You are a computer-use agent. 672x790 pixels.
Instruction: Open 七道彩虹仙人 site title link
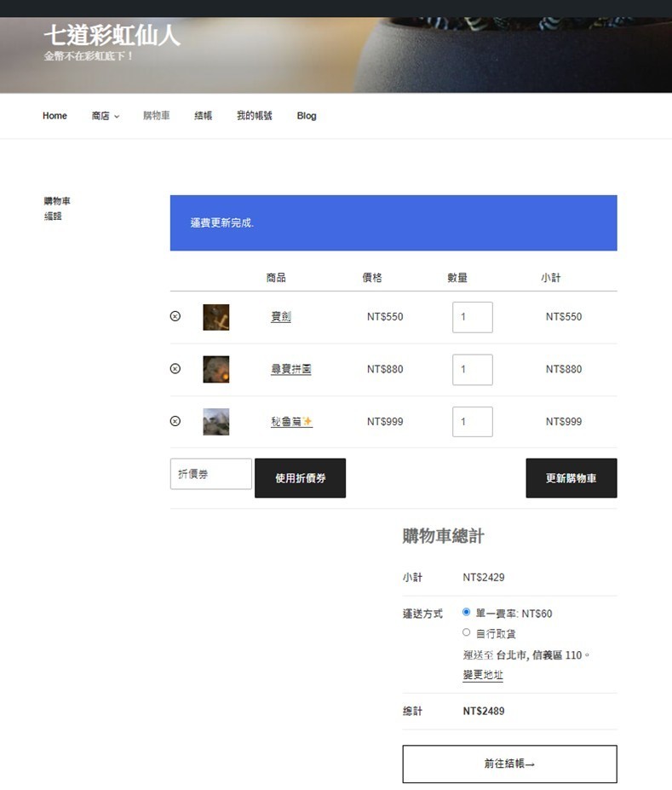(x=112, y=36)
